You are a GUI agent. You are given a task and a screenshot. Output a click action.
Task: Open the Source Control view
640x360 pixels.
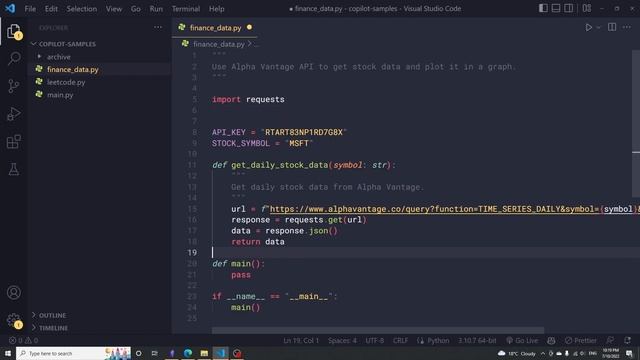(x=14, y=86)
